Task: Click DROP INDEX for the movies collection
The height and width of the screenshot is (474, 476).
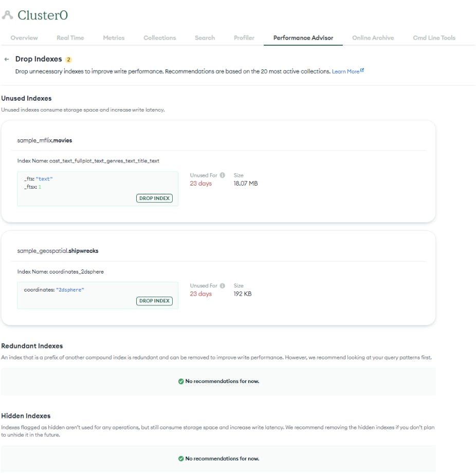Action: (x=155, y=198)
